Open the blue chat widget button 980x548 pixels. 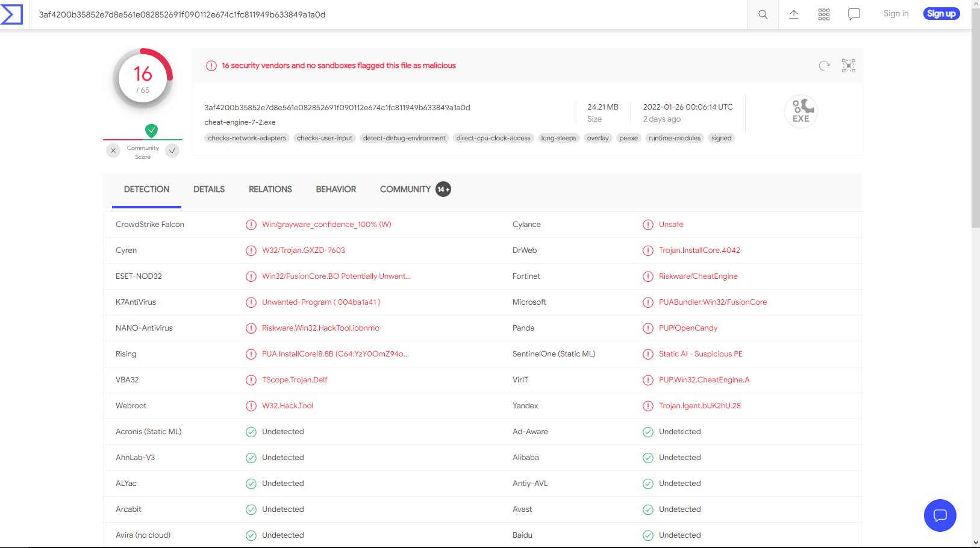[940, 515]
